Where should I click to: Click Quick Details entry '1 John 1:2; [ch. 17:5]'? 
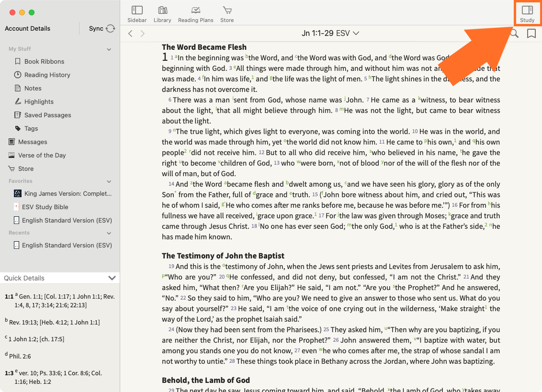pos(36,339)
